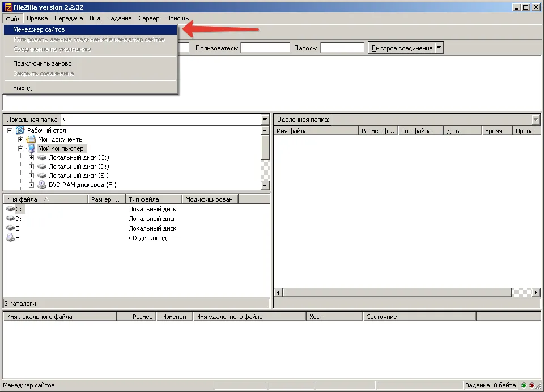Sort remote files by the Права column
This screenshot has width=544, height=392.
click(x=526, y=131)
